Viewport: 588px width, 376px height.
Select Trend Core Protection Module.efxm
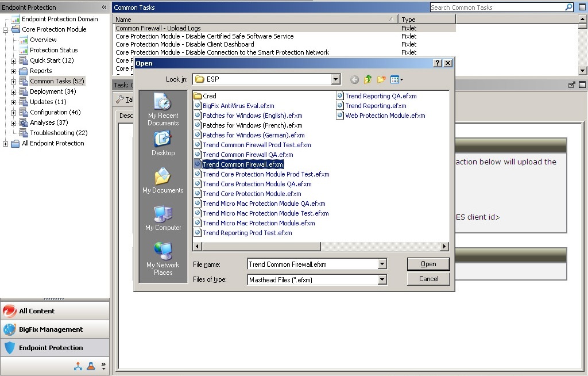[247, 194]
